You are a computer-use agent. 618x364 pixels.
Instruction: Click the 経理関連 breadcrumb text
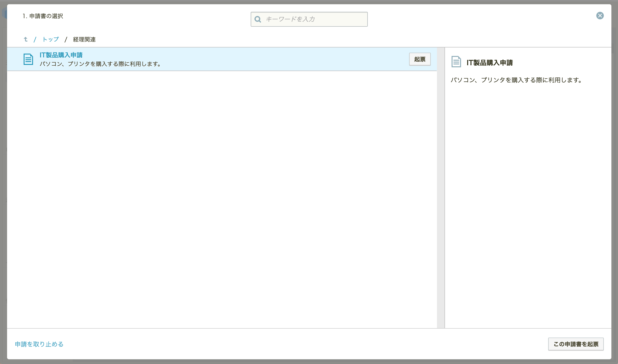[x=84, y=39]
